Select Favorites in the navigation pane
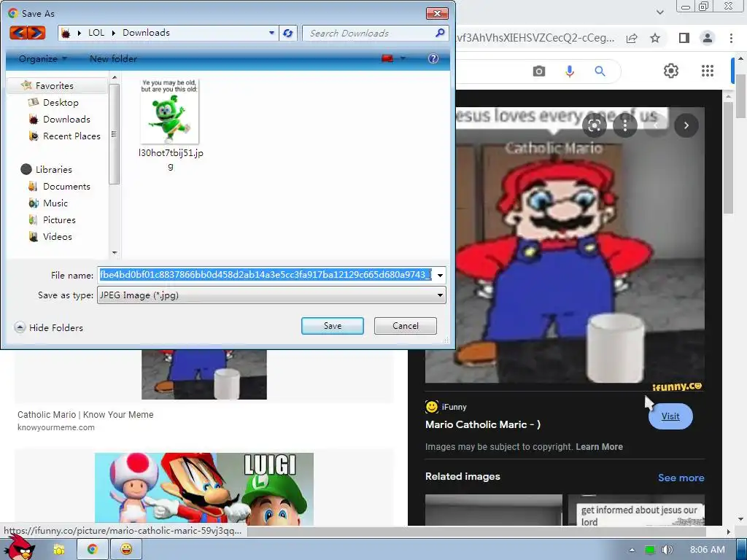 [54, 86]
